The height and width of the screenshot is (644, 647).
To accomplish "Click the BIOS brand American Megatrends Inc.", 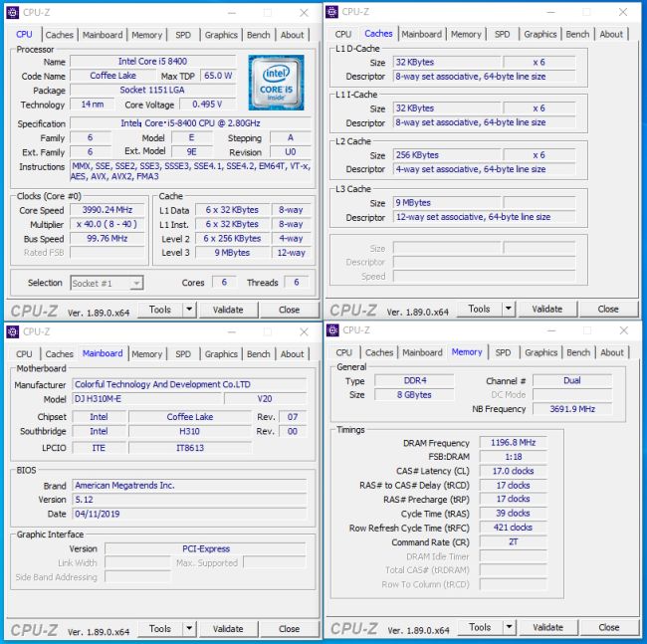I will (189, 485).
